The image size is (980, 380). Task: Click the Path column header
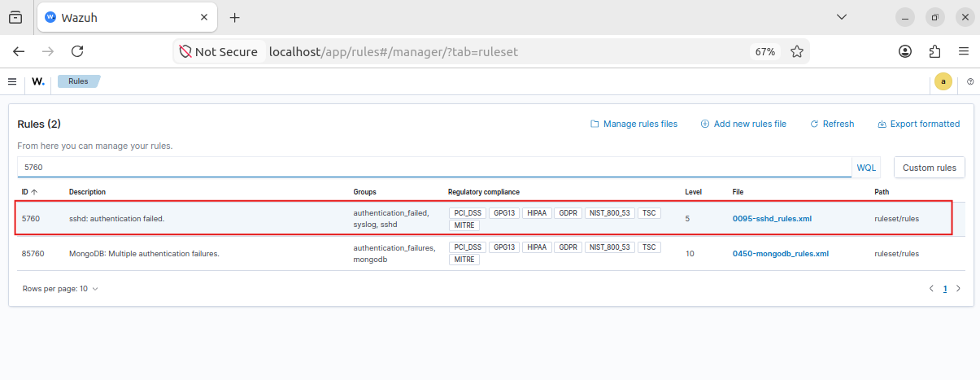click(882, 192)
